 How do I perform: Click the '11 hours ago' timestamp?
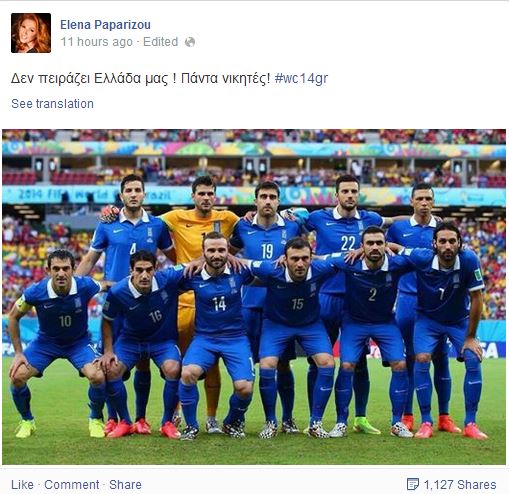[x=97, y=42]
